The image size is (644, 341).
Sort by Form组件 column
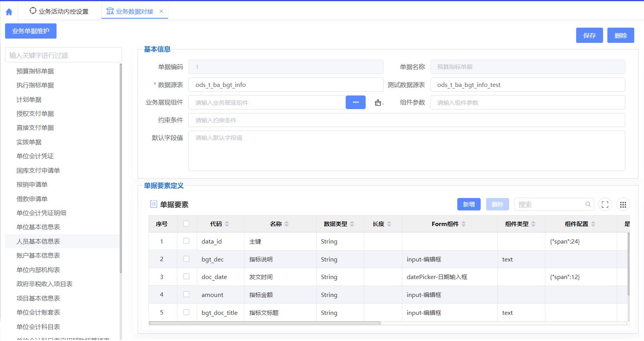(x=464, y=224)
